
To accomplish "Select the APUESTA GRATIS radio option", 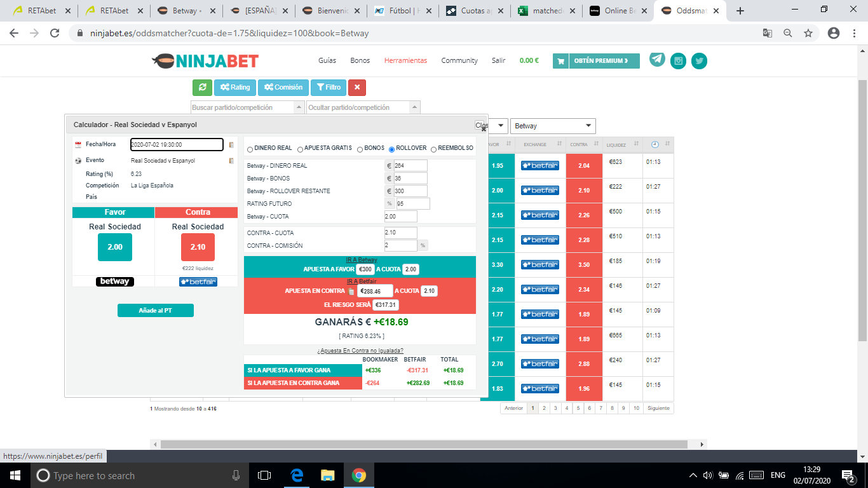I will point(300,149).
